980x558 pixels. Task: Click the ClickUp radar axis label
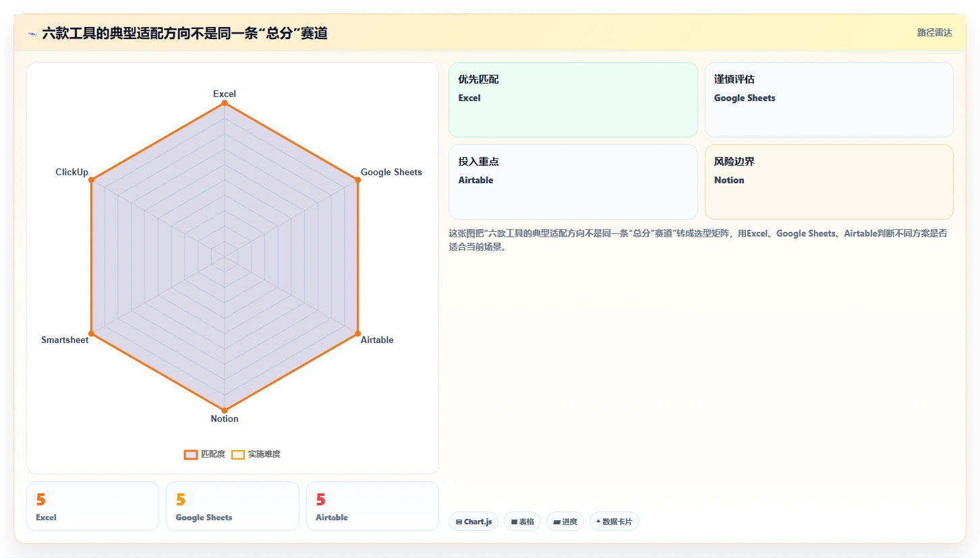point(71,172)
